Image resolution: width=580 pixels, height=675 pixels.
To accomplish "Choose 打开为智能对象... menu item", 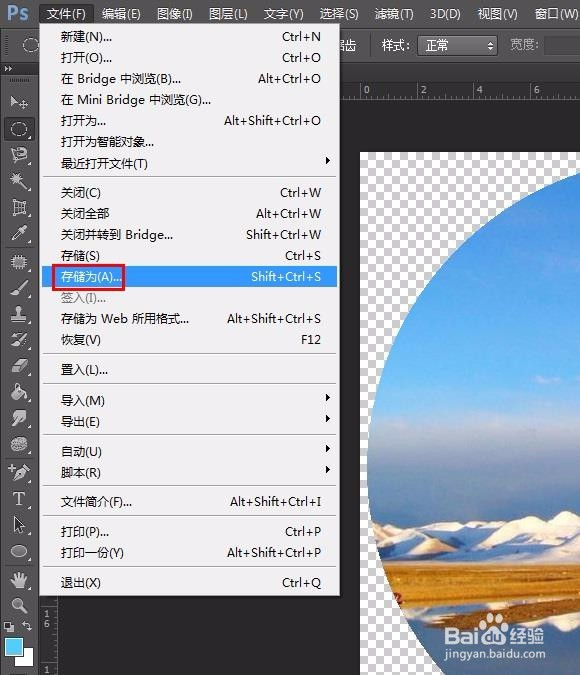I will click(189, 142).
